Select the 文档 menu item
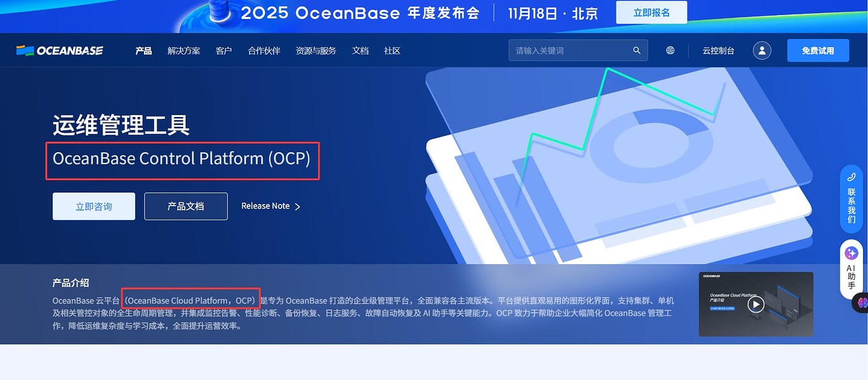The image size is (868, 380). [360, 50]
